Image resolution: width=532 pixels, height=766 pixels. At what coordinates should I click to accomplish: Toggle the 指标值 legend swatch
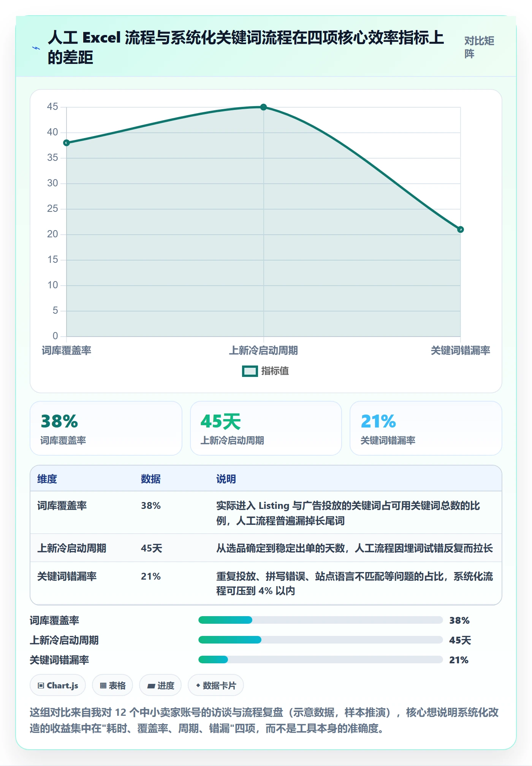[250, 371]
